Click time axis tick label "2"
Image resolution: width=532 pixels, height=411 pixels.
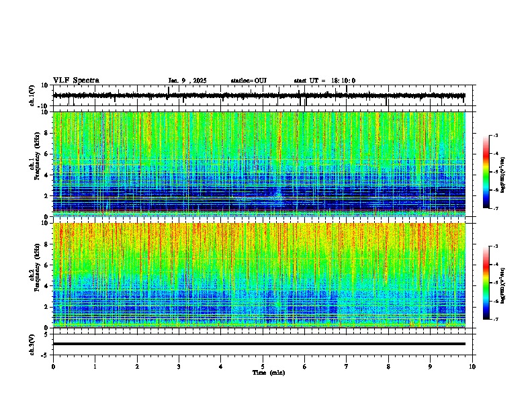coord(137,367)
